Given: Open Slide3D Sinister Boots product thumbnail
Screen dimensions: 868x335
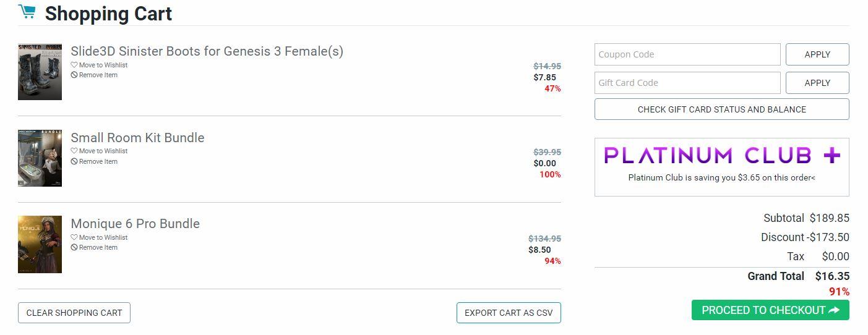Looking at the screenshot, I should pyautogui.click(x=40, y=72).
